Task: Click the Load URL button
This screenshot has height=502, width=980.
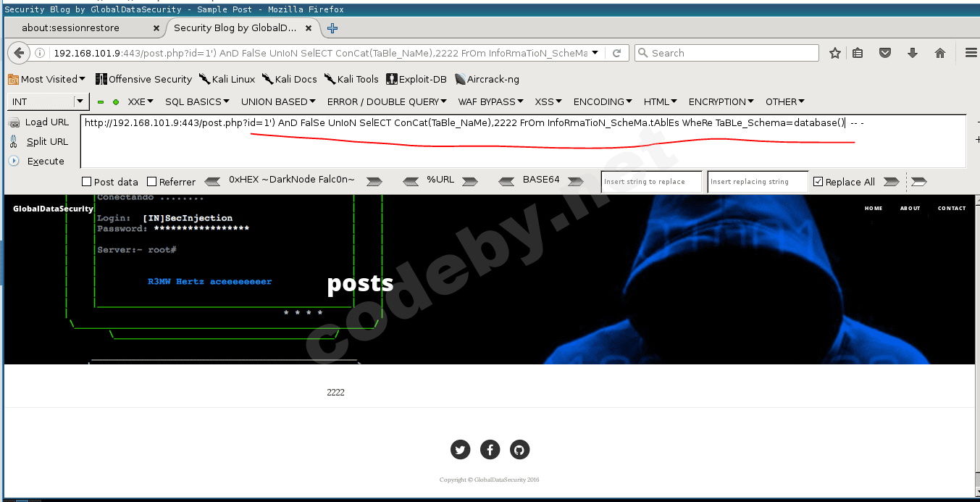Action: point(39,122)
